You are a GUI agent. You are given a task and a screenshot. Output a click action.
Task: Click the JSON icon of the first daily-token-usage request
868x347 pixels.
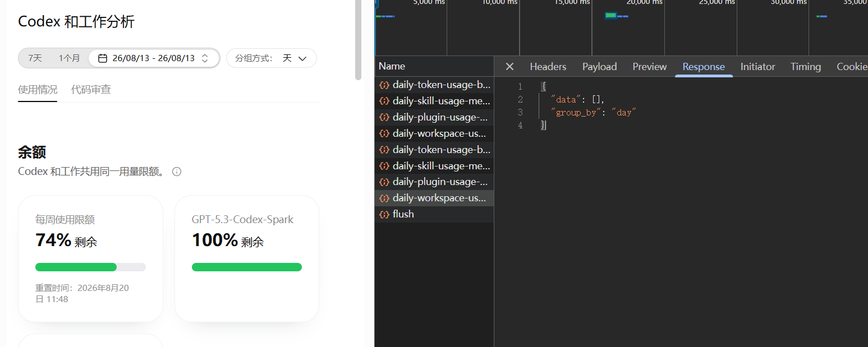(384, 85)
